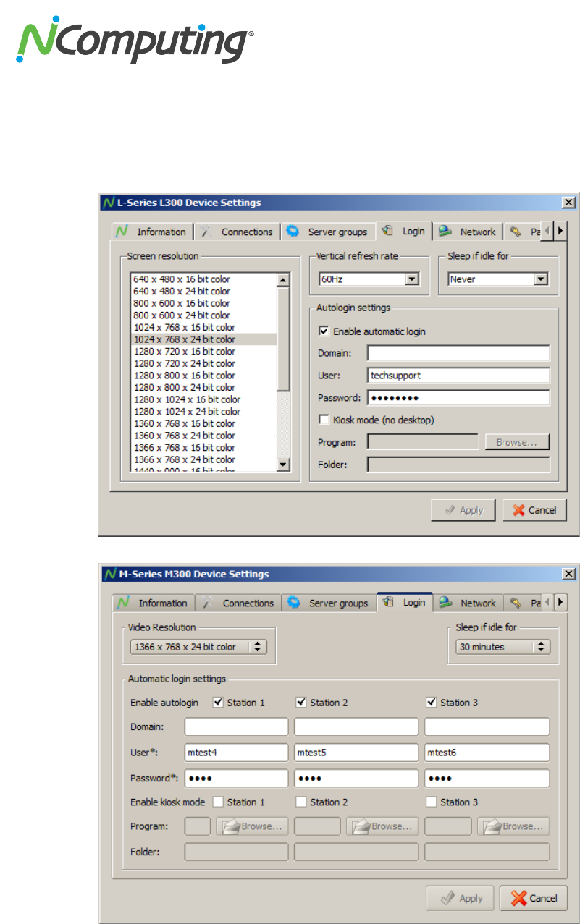Screen dimensions: 580x924
Task: Close the L-Series L300 Device Settings window
Action: (568, 203)
